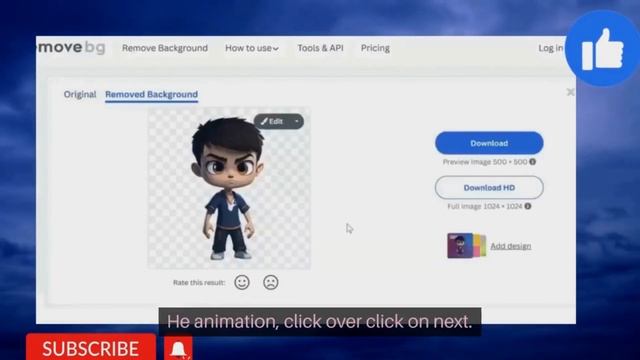Click the remove.bg logo
The width and height of the screenshot is (640, 360).
[71, 48]
